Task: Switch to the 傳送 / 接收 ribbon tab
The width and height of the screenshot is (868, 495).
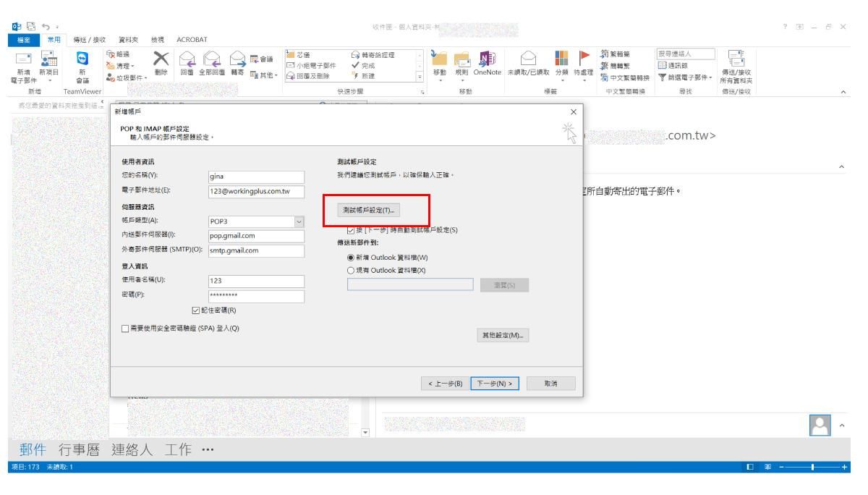Action: click(x=88, y=38)
